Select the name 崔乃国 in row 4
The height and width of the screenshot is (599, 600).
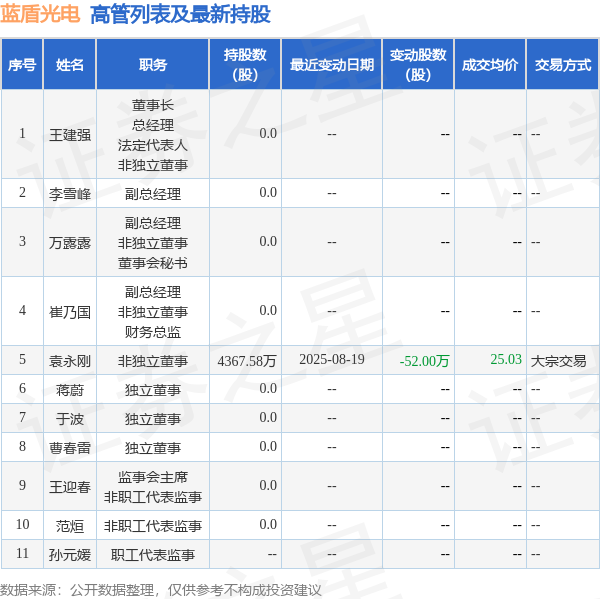(x=70, y=311)
